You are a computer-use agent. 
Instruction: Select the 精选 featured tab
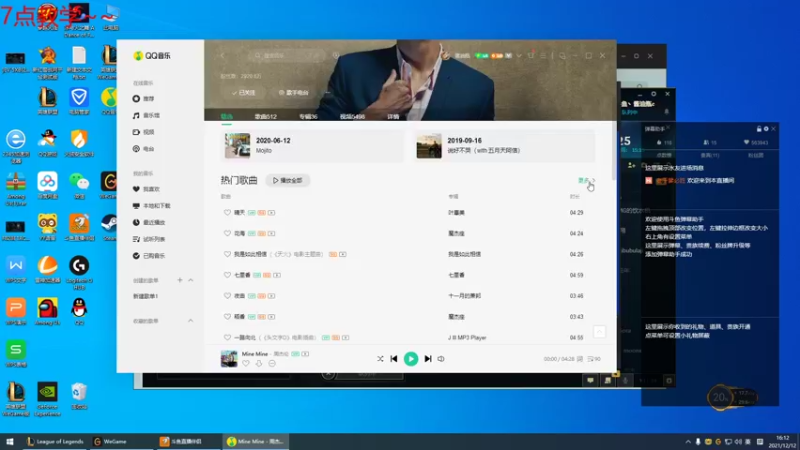click(227, 117)
